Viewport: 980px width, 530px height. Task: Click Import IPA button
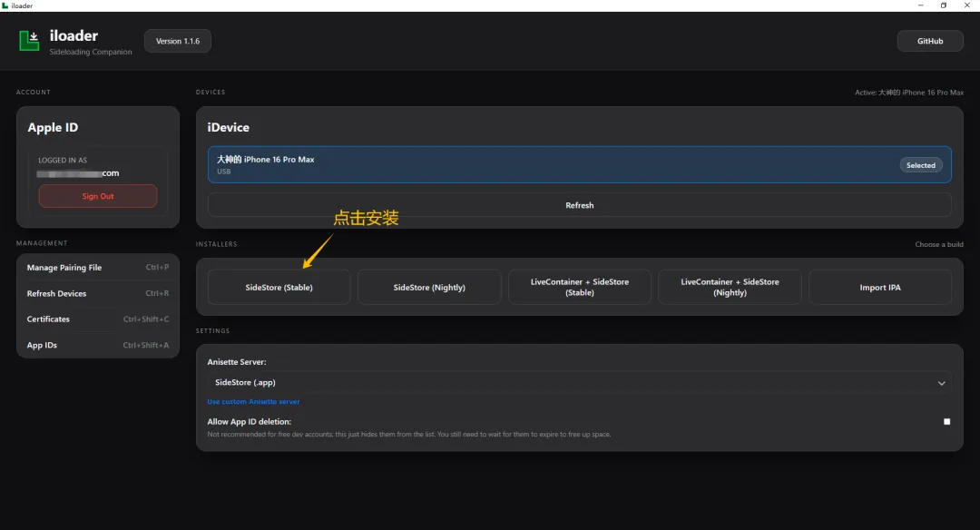pos(880,288)
